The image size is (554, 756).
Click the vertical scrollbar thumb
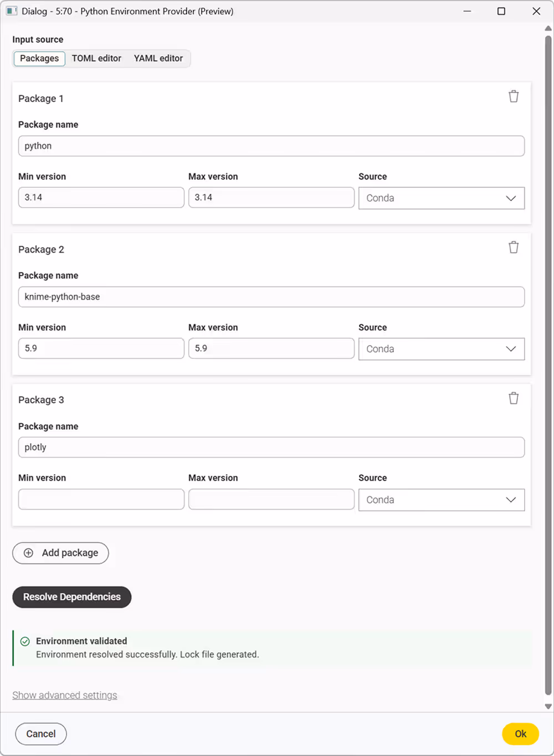548,366
